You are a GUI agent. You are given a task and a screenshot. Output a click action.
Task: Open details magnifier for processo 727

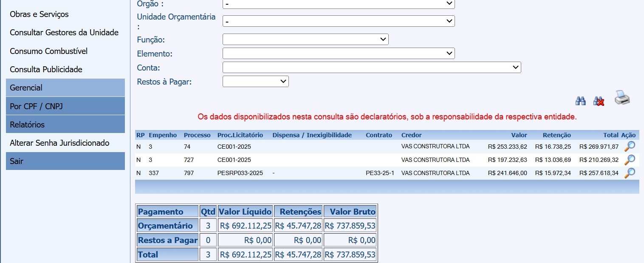(629, 160)
